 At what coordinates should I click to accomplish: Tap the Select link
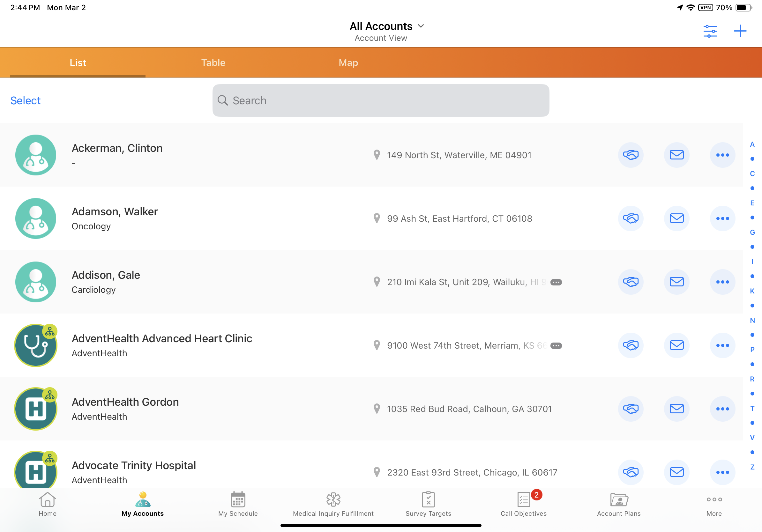26,100
